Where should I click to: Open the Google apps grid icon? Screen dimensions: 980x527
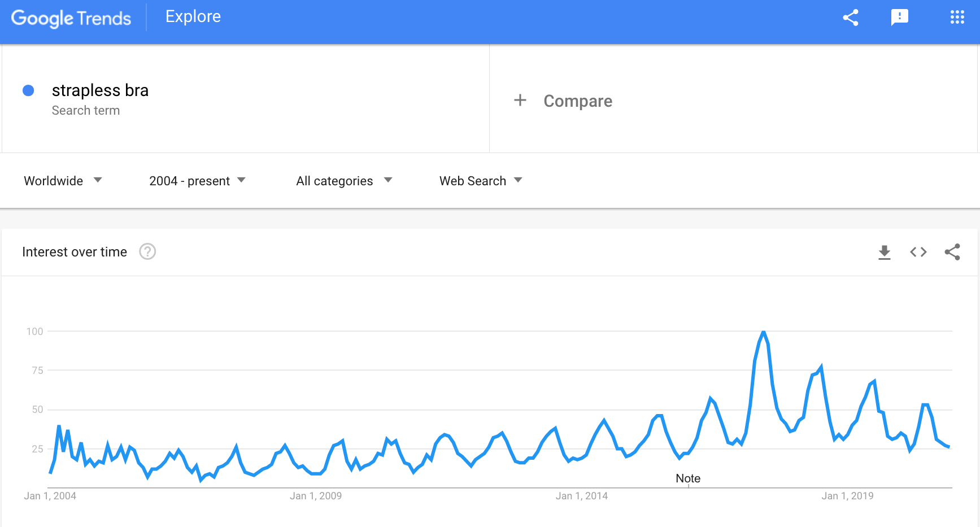[x=957, y=18]
